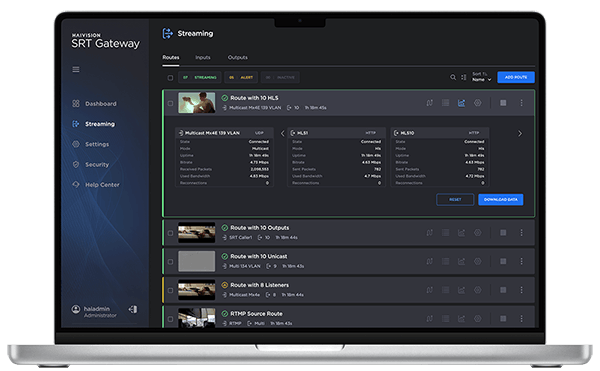Open more options for Route with 10 Outputs
This screenshot has width=600, height=371.
click(521, 233)
